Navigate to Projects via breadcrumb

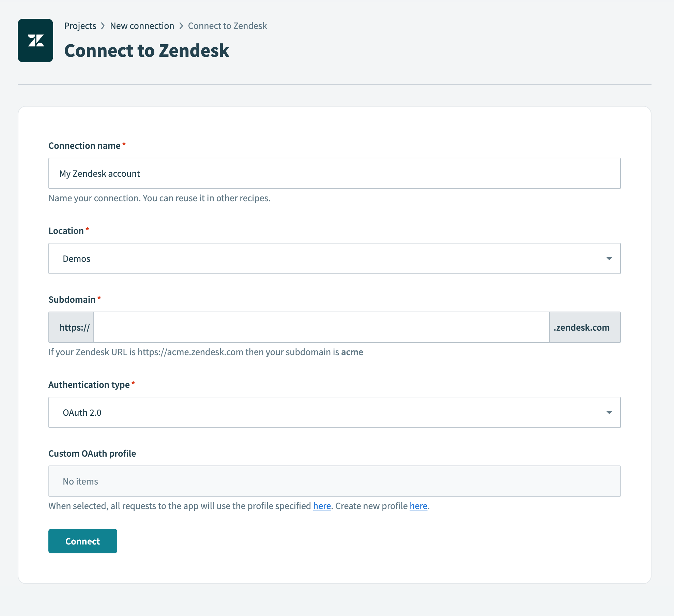[x=80, y=26]
